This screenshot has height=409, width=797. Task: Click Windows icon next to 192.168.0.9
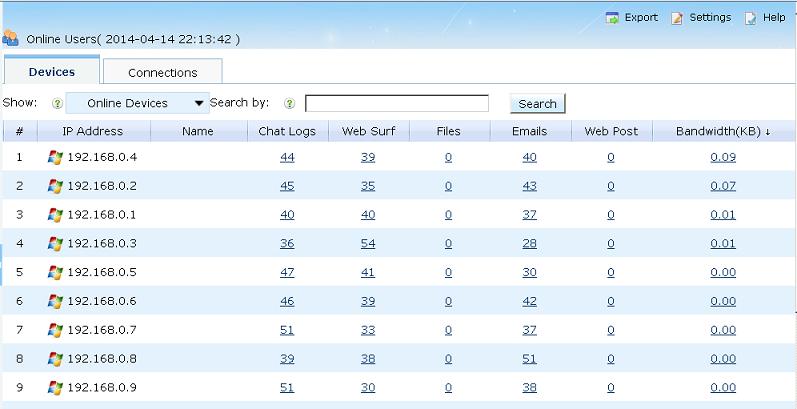point(55,388)
